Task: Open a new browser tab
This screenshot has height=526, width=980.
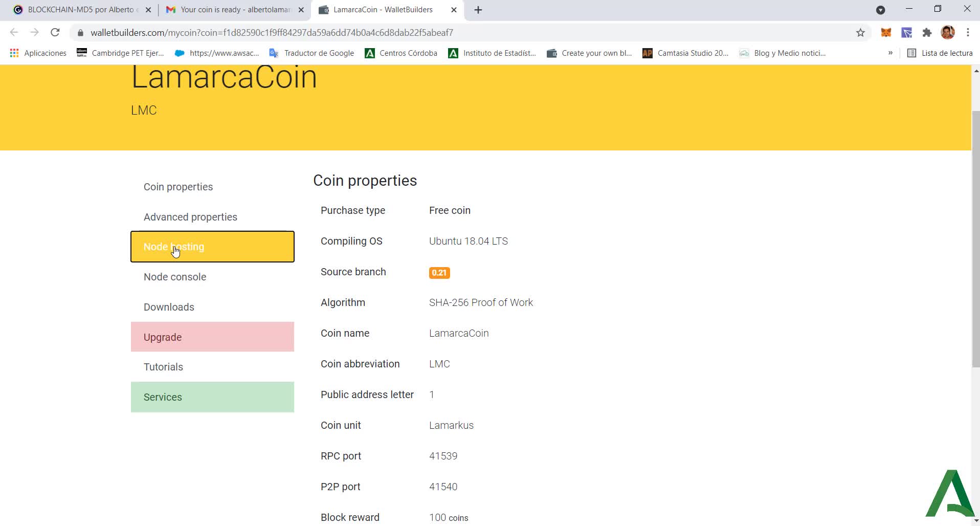Action: point(478,9)
